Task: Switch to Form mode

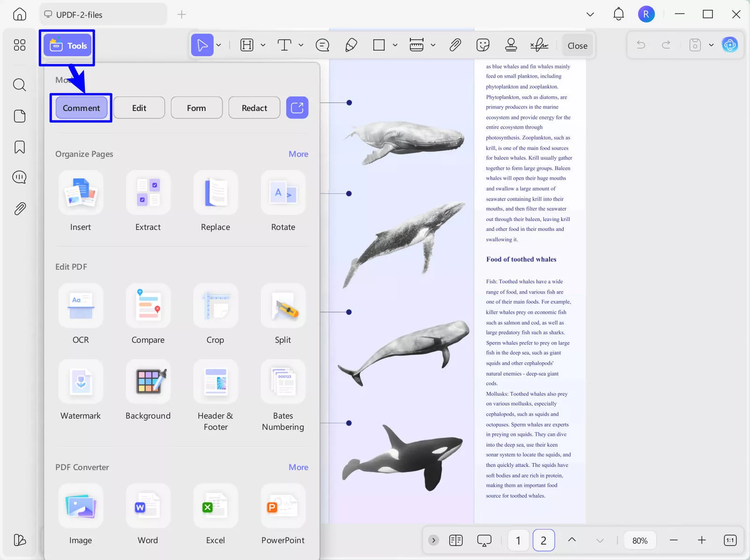Action: click(x=196, y=108)
